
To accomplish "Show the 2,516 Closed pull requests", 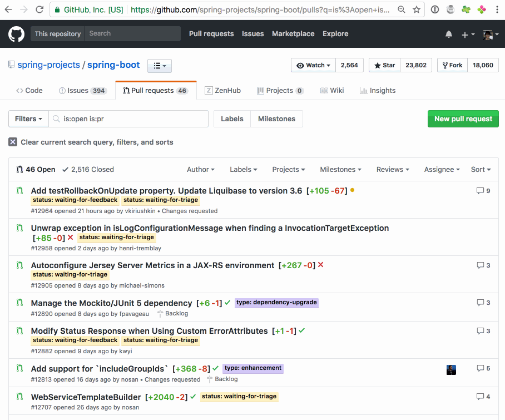I will (x=88, y=170).
